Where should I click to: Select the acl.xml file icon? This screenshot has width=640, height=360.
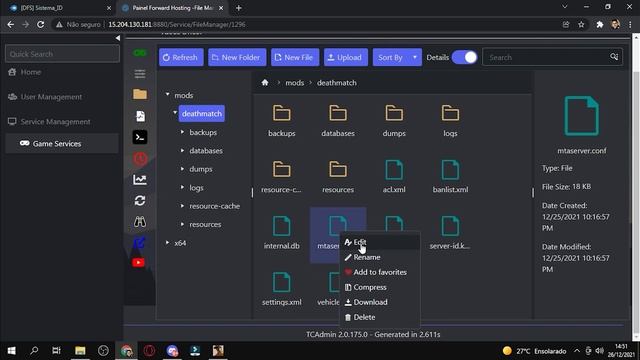(394, 170)
